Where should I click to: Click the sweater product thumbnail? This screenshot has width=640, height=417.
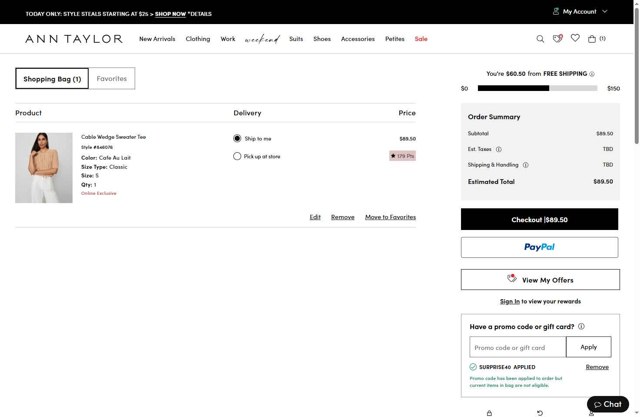tap(44, 168)
